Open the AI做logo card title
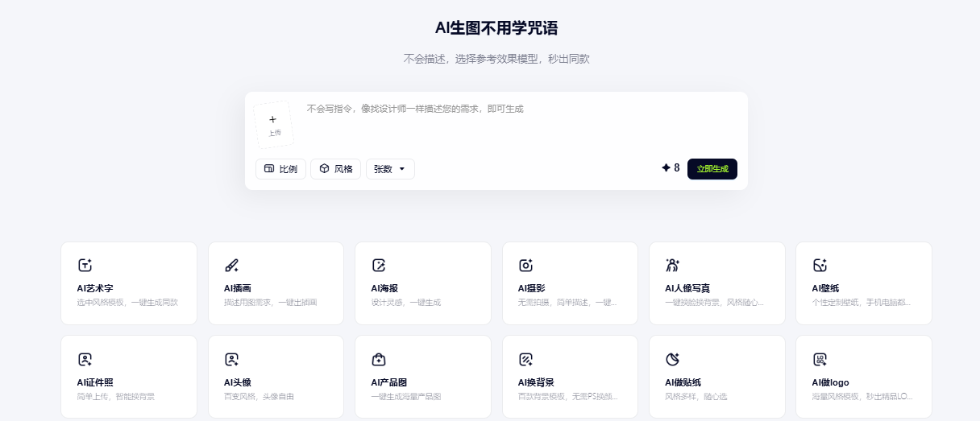The width and height of the screenshot is (980, 421). pyautogui.click(x=830, y=382)
